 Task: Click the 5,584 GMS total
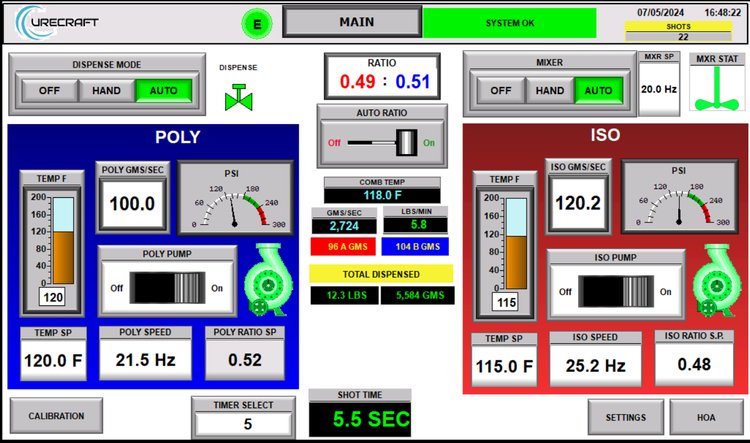click(418, 295)
